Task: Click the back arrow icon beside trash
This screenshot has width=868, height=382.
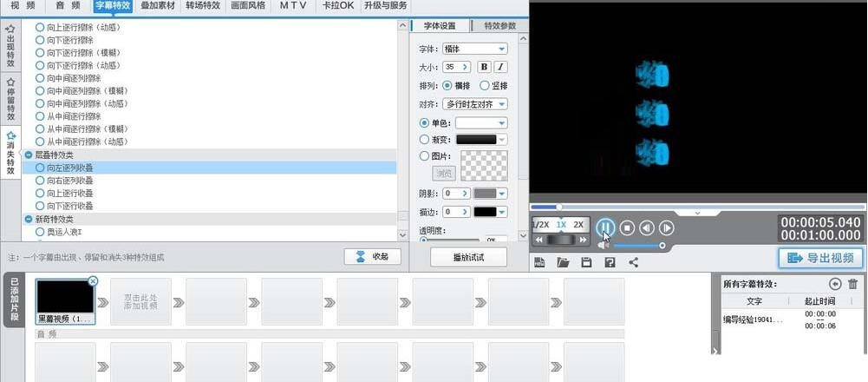Action: (835, 284)
